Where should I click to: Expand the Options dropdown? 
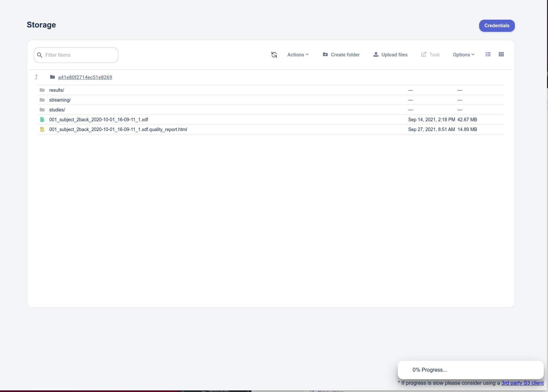[x=464, y=55]
